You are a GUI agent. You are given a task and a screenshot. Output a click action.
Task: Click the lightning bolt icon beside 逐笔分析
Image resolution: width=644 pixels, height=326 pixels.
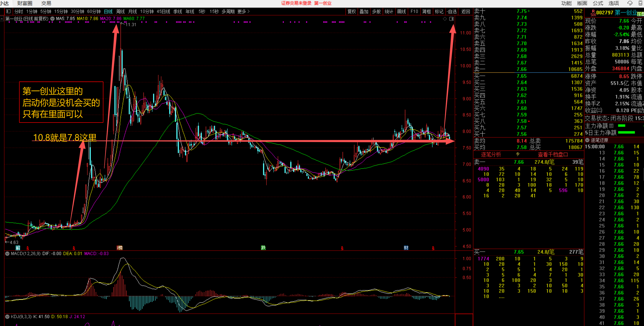click(518, 154)
